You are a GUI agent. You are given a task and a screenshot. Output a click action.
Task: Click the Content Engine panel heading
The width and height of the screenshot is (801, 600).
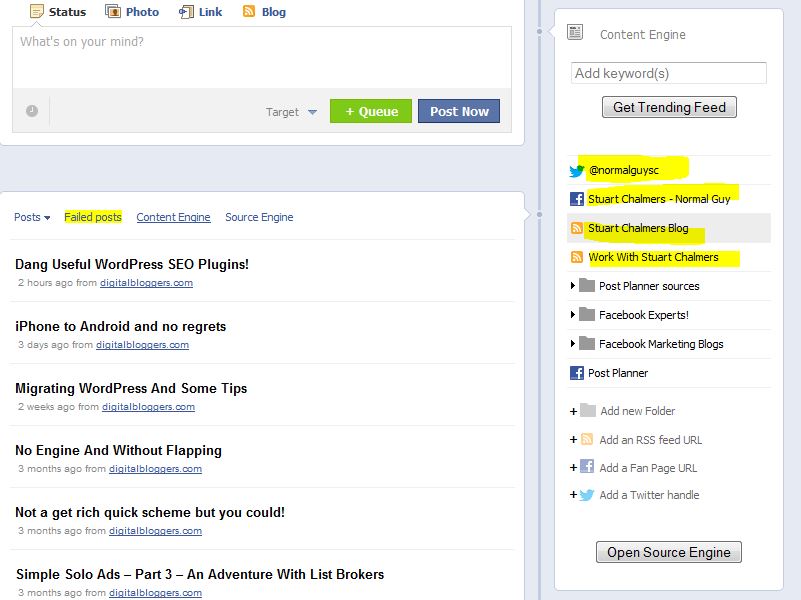click(x=643, y=34)
